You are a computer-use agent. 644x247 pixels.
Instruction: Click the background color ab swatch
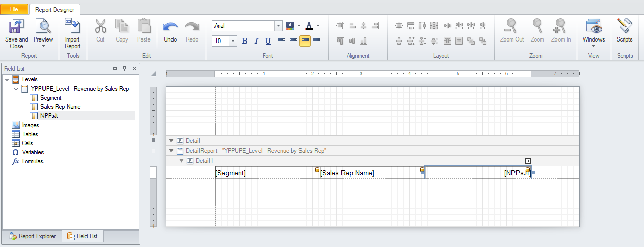(x=290, y=26)
